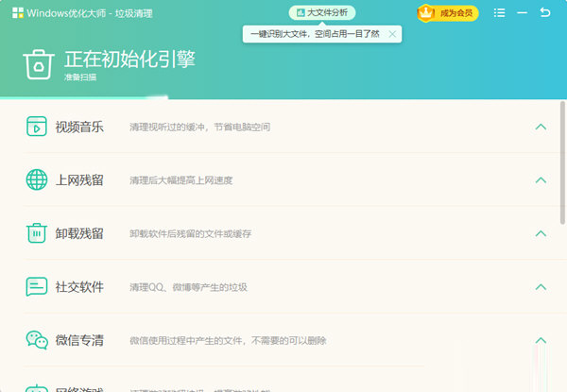The image size is (567, 392).
Task: Click the Windows优化大师 logo icon
Action: pyautogui.click(x=18, y=14)
